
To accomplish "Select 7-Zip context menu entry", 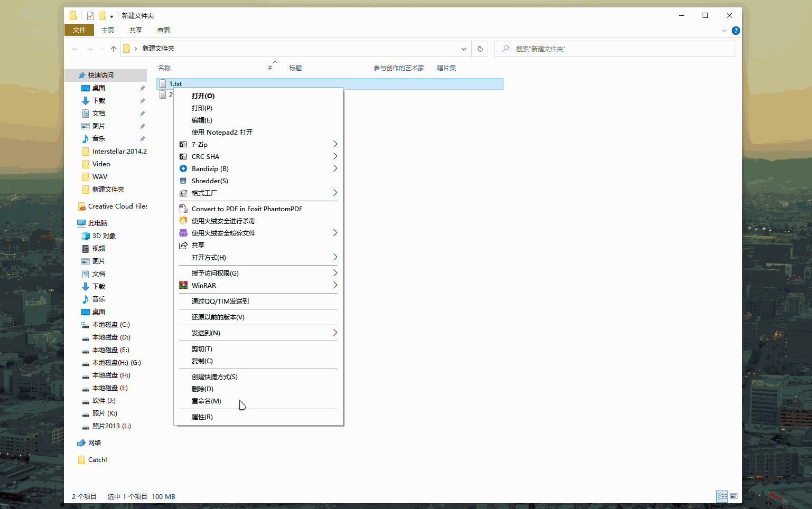I will tap(199, 145).
